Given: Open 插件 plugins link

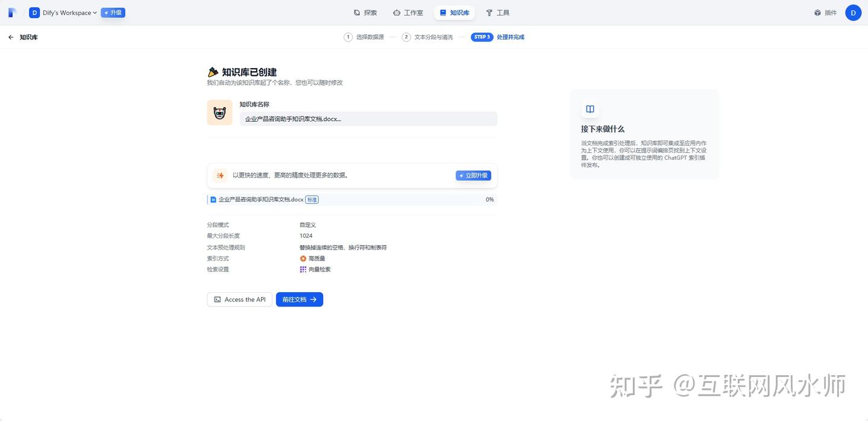Looking at the screenshot, I should tap(825, 13).
